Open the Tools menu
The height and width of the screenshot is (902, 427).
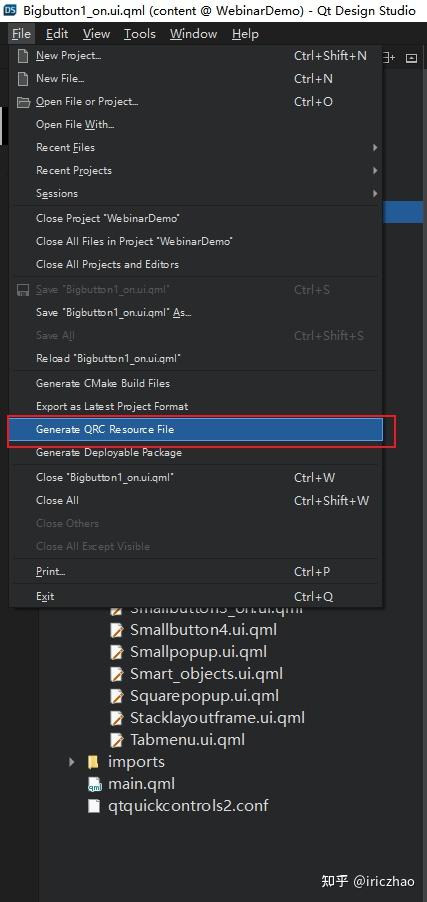pos(140,34)
